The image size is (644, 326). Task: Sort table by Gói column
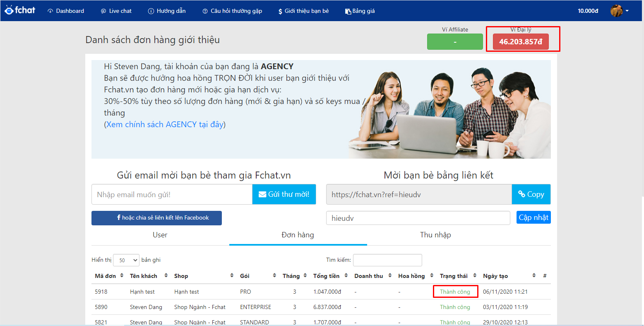coord(258,276)
